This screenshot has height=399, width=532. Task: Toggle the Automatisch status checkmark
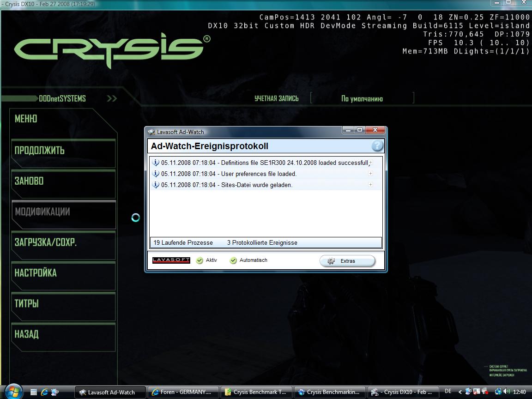click(x=233, y=260)
